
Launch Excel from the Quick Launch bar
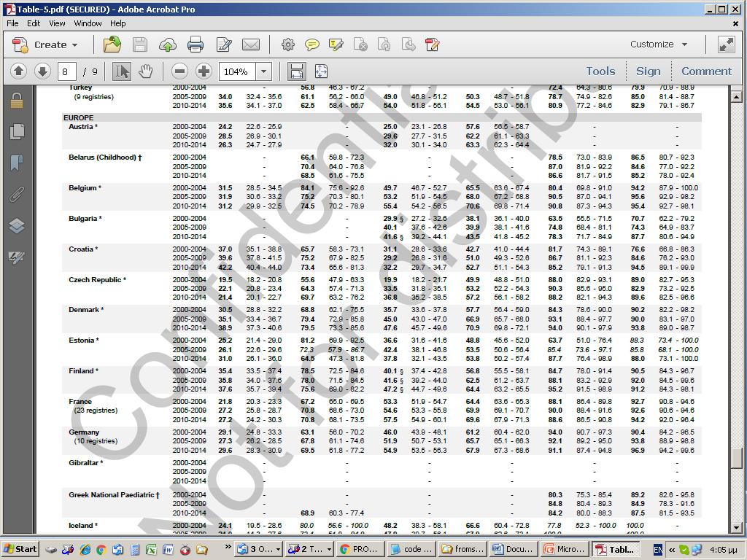click(152, 550)
